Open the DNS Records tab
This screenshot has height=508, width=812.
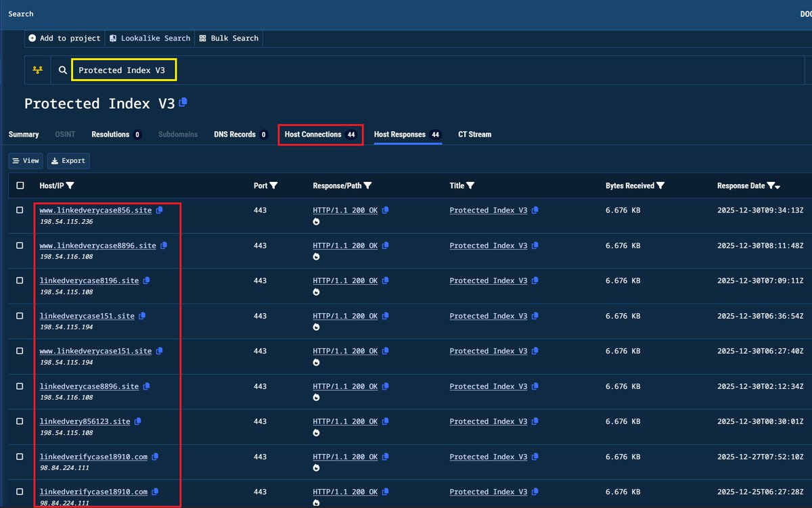click(x=240, y=134)
